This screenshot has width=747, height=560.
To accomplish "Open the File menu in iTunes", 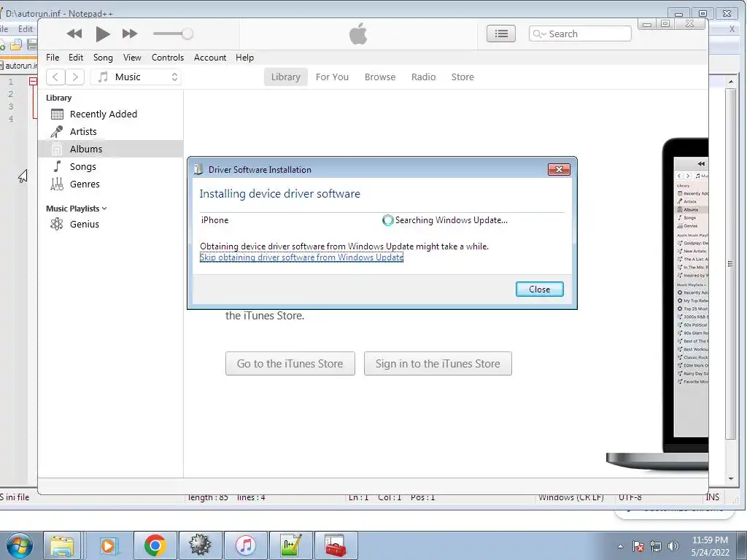I will [53, 58].
